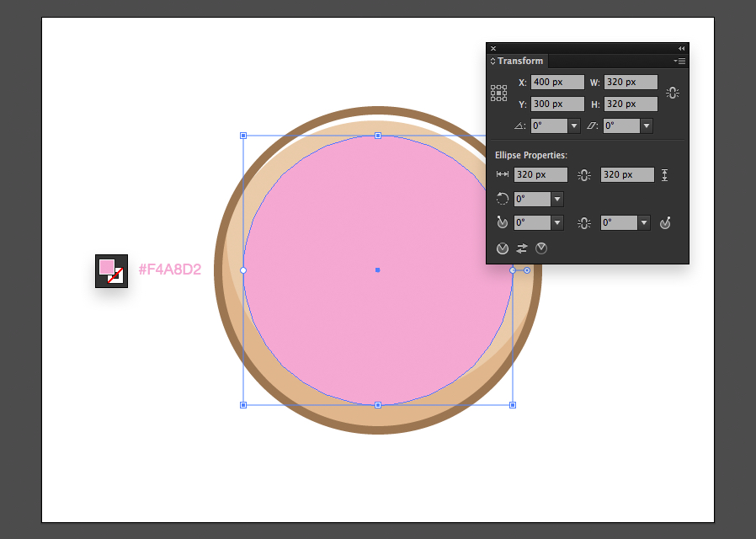Image resolution: width=756 pixels, height=539 pixels.
Task: Click the ellipse height arrows icon
Action: point(664,175)
